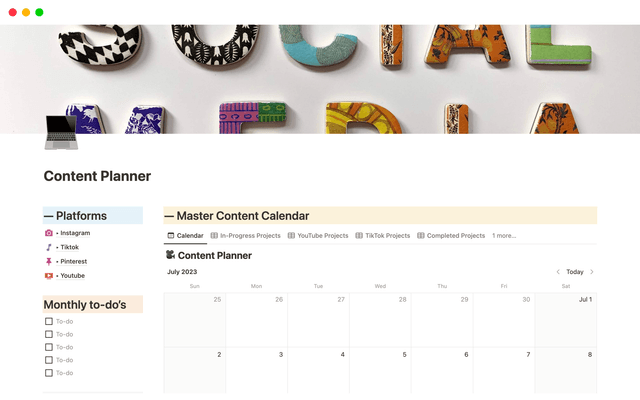Click the Youtube play icon
Screen dimensions: 640x400
[x=49, y=275]
